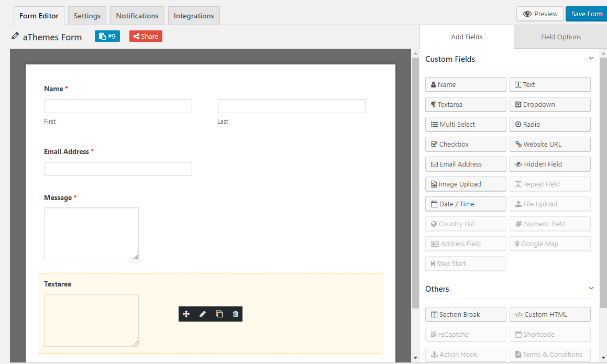
Task: Open the Settings tab
Action: coord(87,16)
